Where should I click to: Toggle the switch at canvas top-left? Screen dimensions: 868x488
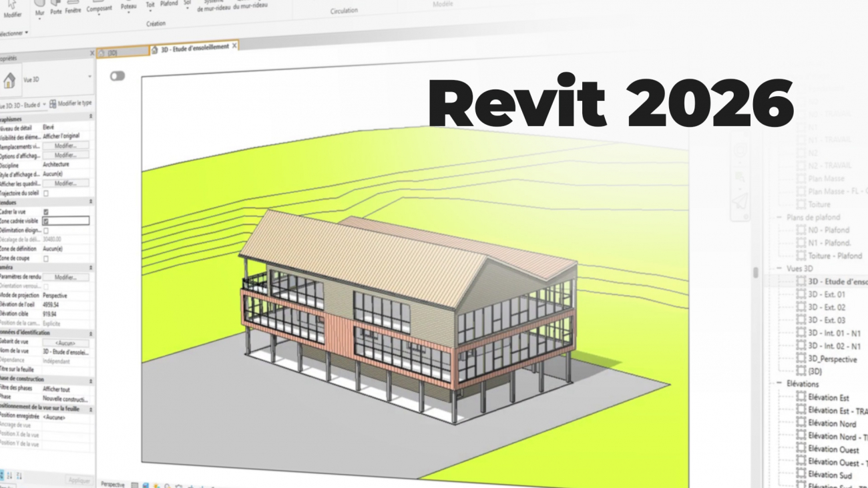pyautogui.click(x=118, y=76)
